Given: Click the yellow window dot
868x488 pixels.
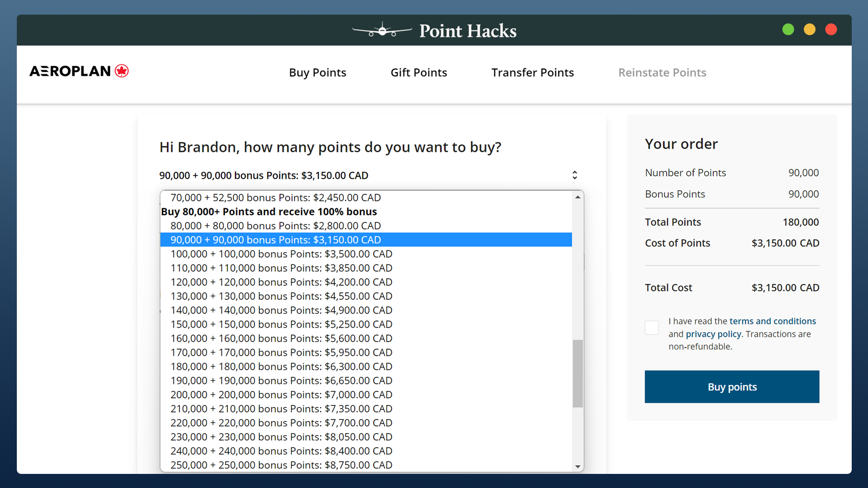Looking at the screenshot, I should [809, 29].
